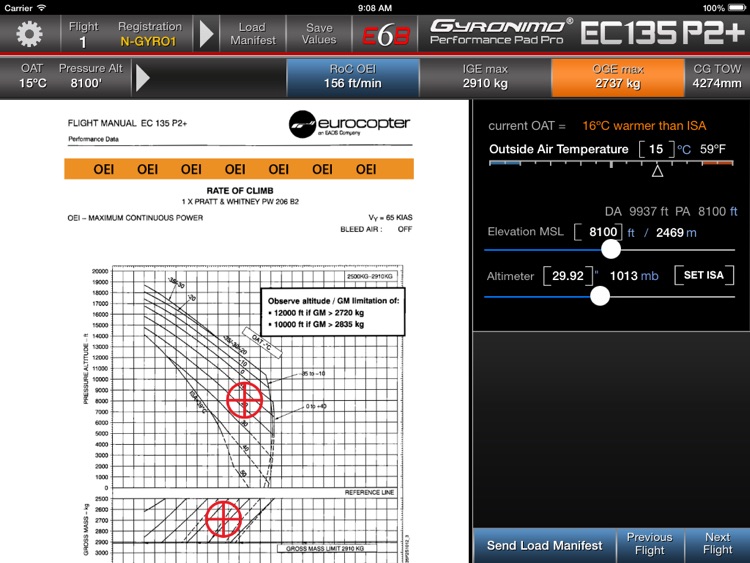
Task: Click 'Observe altitude / GM limitation' note box
Action: 333,312
